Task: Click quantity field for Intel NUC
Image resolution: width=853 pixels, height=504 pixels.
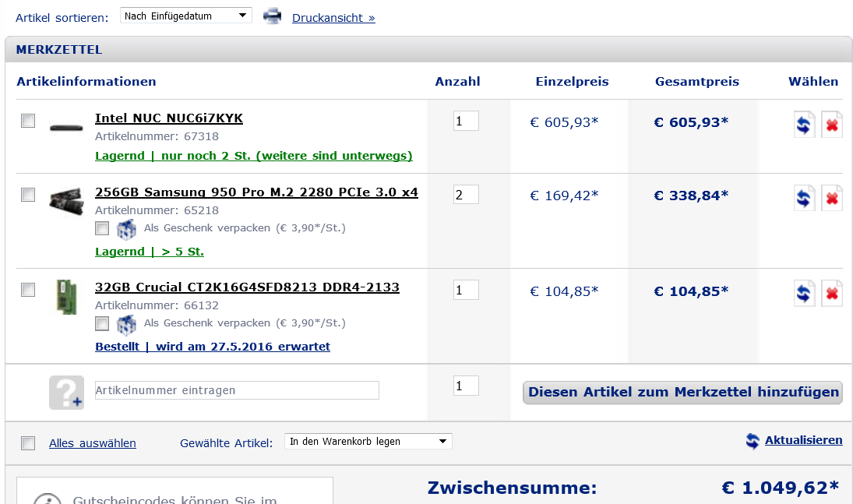Action: click(466, 121)
